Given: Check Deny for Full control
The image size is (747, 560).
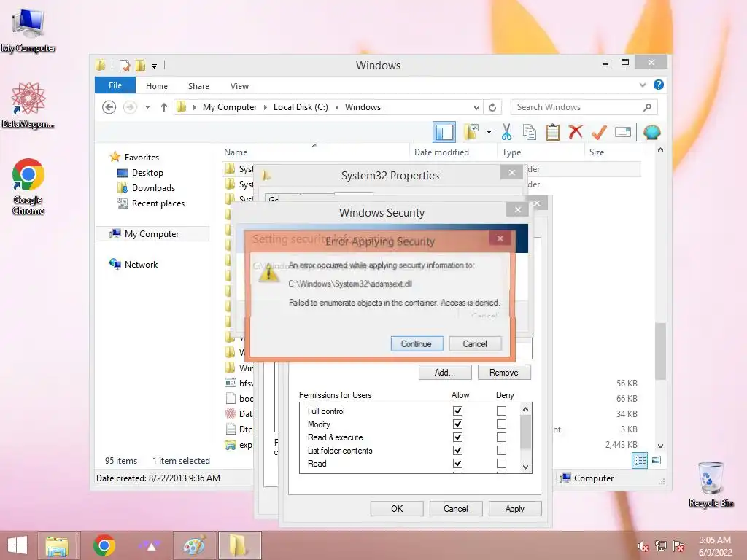Looking at the screenshot, I should point(501,411).
